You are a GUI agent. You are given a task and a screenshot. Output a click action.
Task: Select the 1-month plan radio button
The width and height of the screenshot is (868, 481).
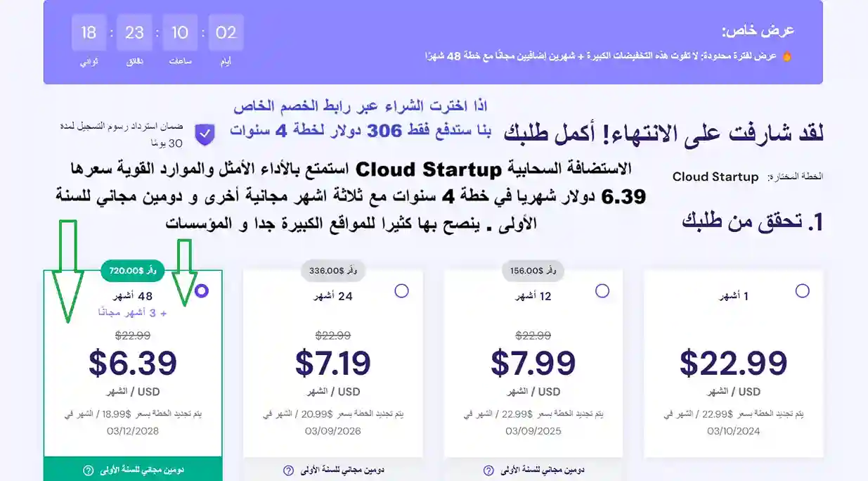[x=803, y=290]
